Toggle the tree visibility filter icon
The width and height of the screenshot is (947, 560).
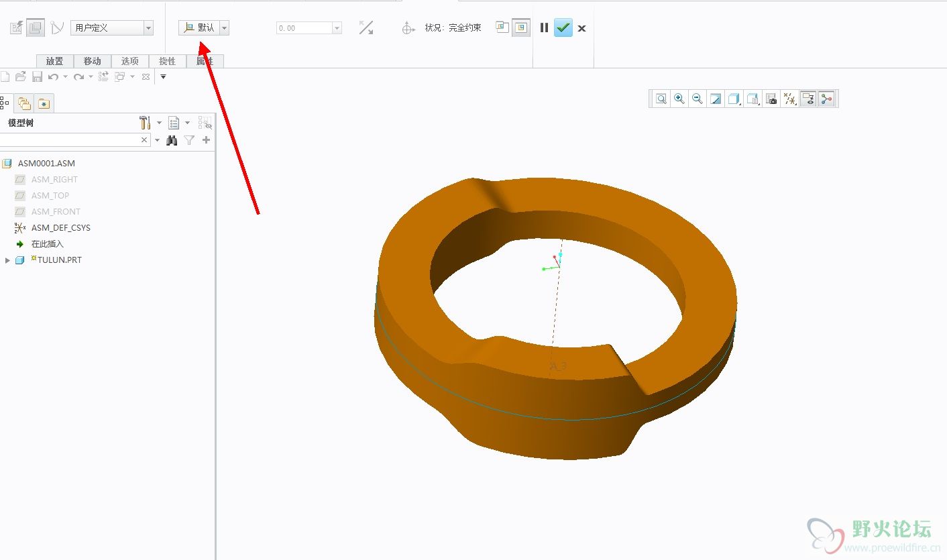pos(205,123)
